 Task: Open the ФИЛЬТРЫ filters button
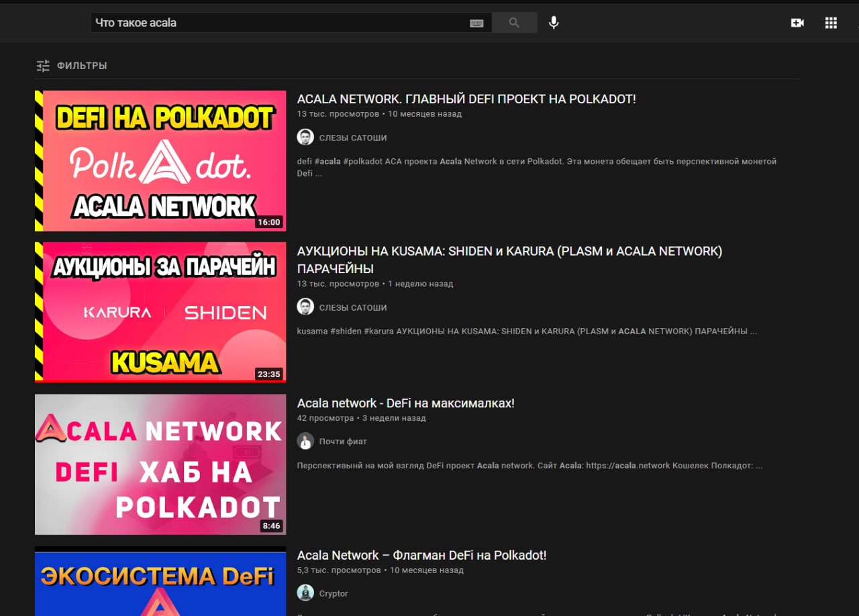72,66
